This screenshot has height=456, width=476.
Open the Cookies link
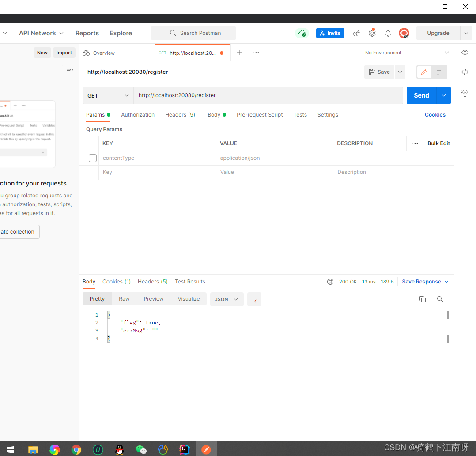coord(434,115)
